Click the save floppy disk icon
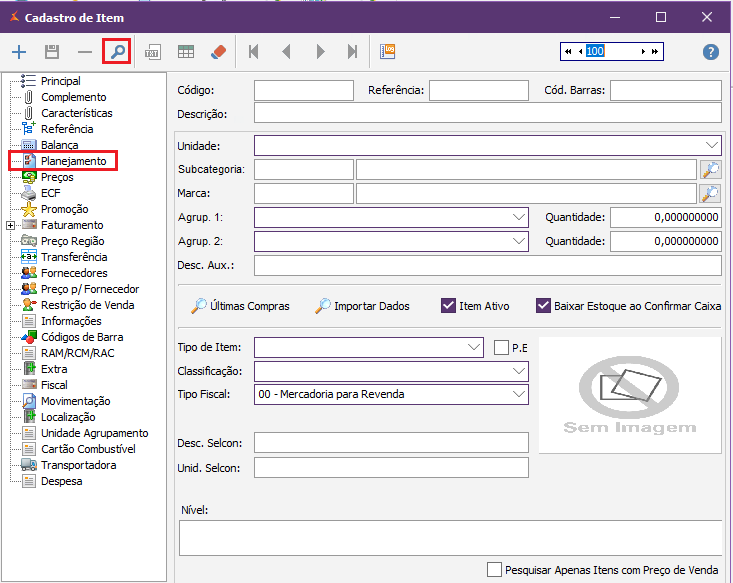The width and height of the screenshot is (733, 583). point(52,51)
